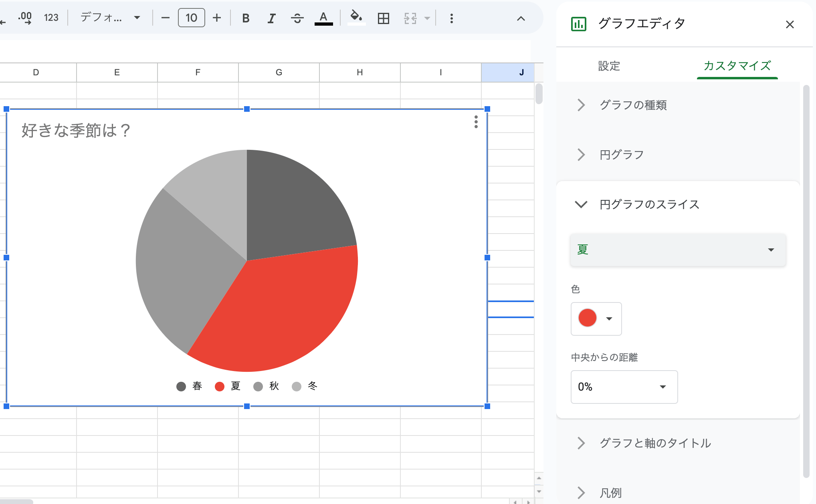Viewport: 816px width, 504px height.
Task: Open the slice selector showing 夏
Action: (x=677, y=250)
